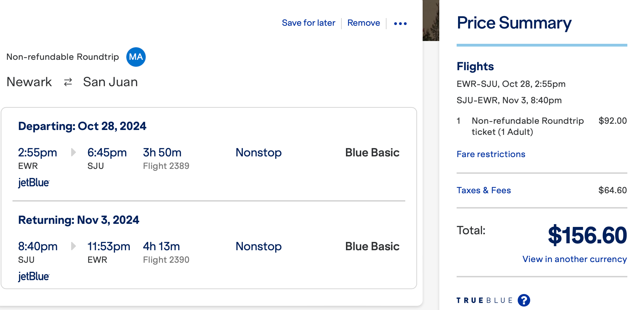Click the TRUEBLUE label
The image size is (644, 310).
pos(484,300)
